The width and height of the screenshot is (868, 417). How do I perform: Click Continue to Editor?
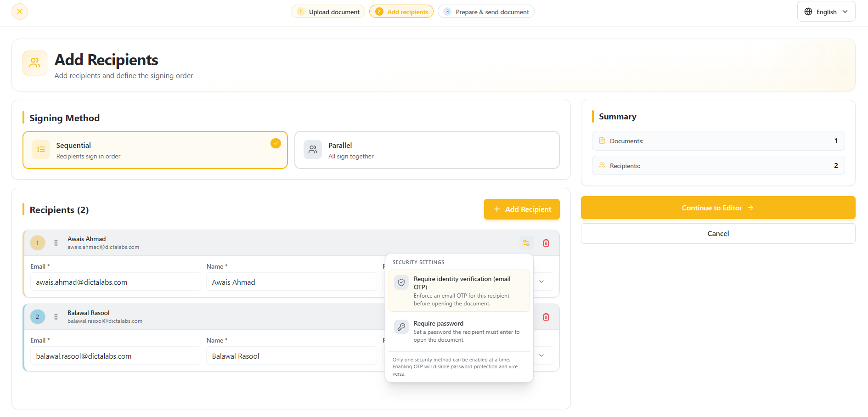[718, 208]
